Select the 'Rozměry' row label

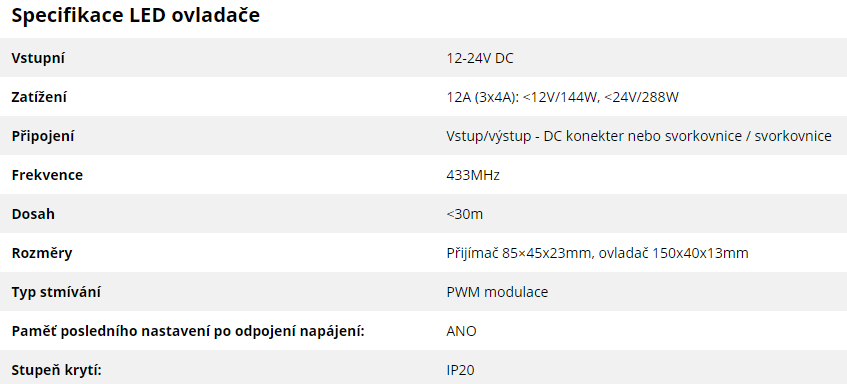[x=42, y=253]
